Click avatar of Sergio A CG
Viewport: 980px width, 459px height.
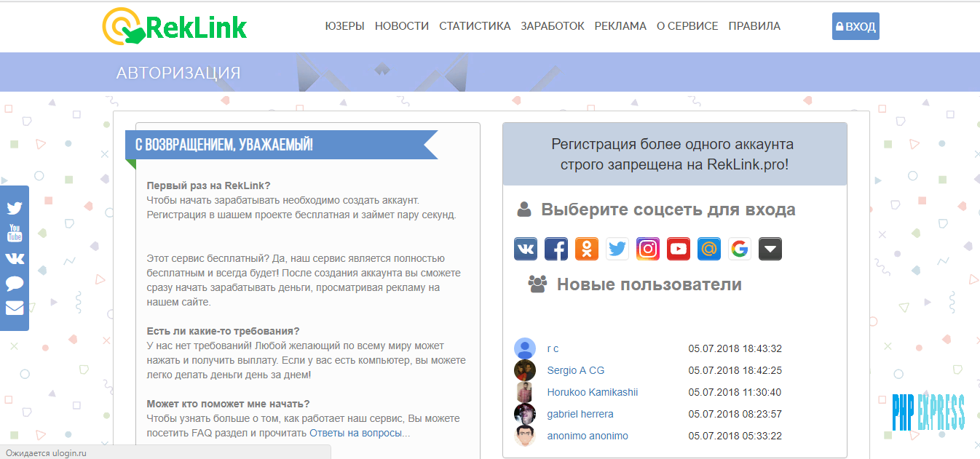(525, 370)
